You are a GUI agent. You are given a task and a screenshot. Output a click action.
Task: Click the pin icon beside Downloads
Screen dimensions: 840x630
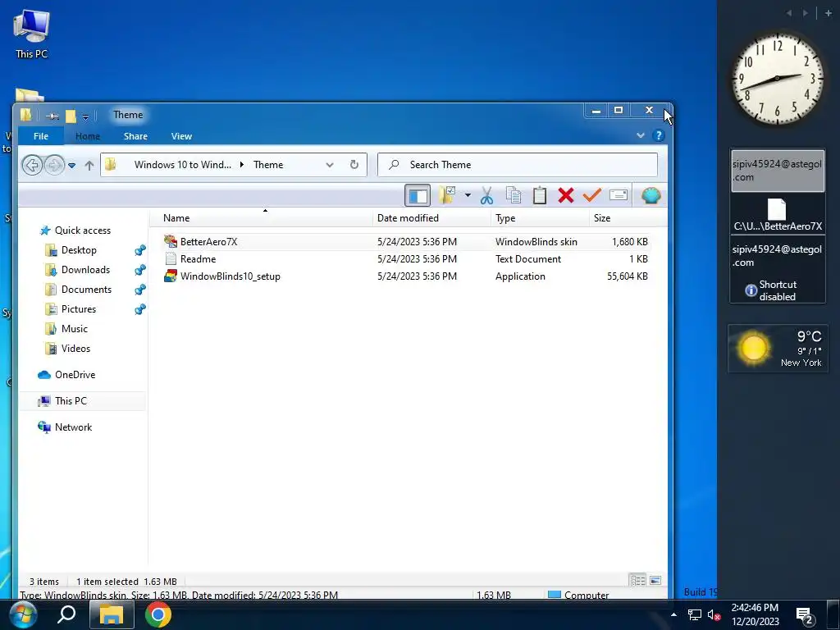pyautogui.click(x=139, y=270)
